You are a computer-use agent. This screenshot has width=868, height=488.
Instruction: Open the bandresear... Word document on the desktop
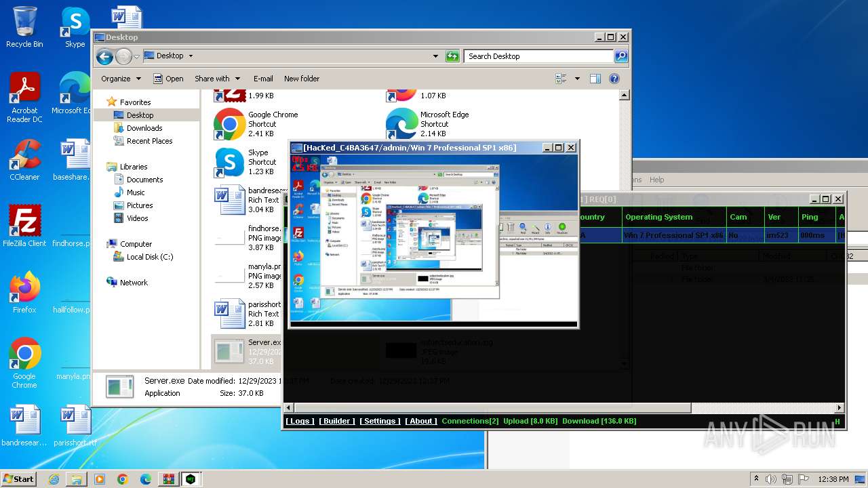pos(24,426)
